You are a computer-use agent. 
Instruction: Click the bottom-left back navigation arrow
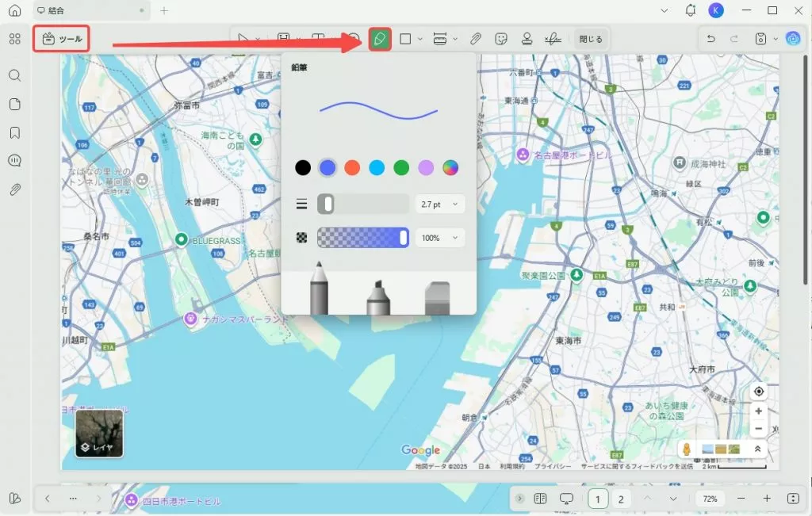(47, 499)
